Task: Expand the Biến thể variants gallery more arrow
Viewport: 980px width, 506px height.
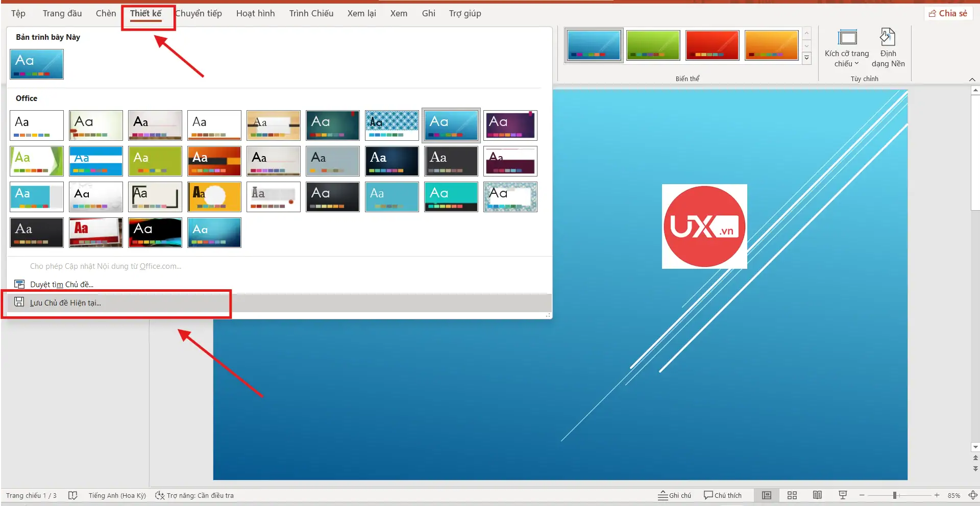Action: [806, 58]
